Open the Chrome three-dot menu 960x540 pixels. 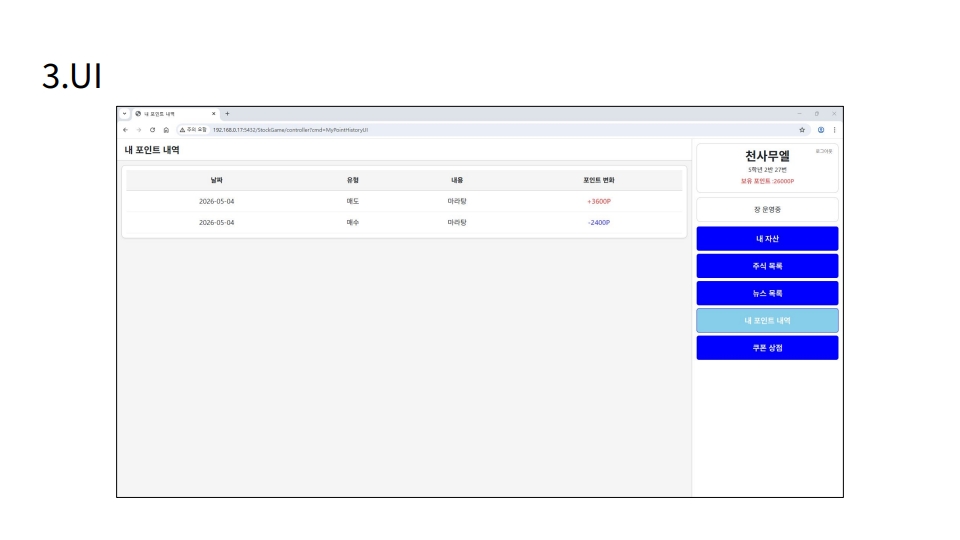(834, 130)
